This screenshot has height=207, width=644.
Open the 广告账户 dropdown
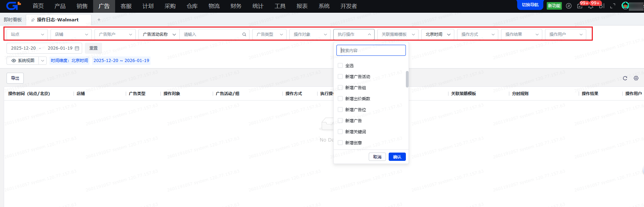tap(115, 34)
